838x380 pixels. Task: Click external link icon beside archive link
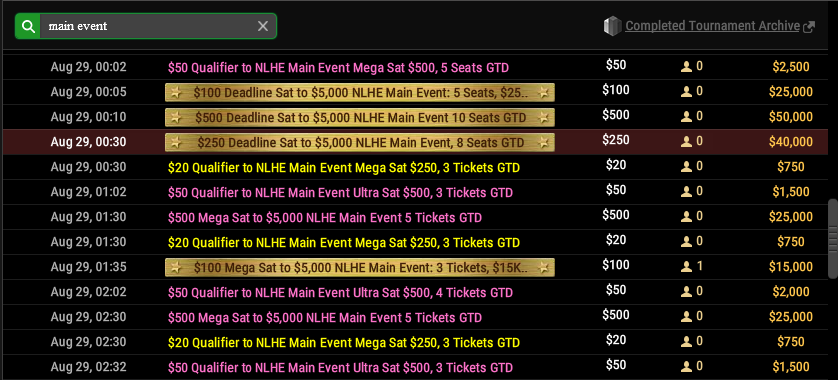click(x=809, y=27)
